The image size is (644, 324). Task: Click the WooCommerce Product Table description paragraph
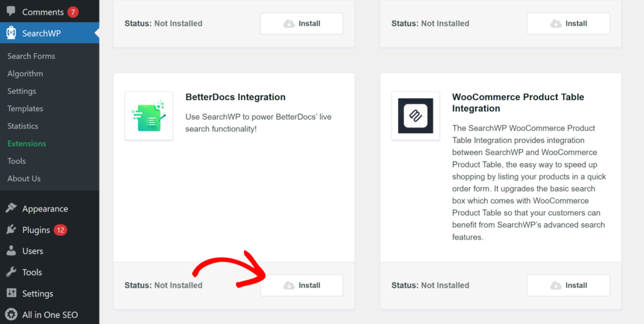(x=529, y=183)
